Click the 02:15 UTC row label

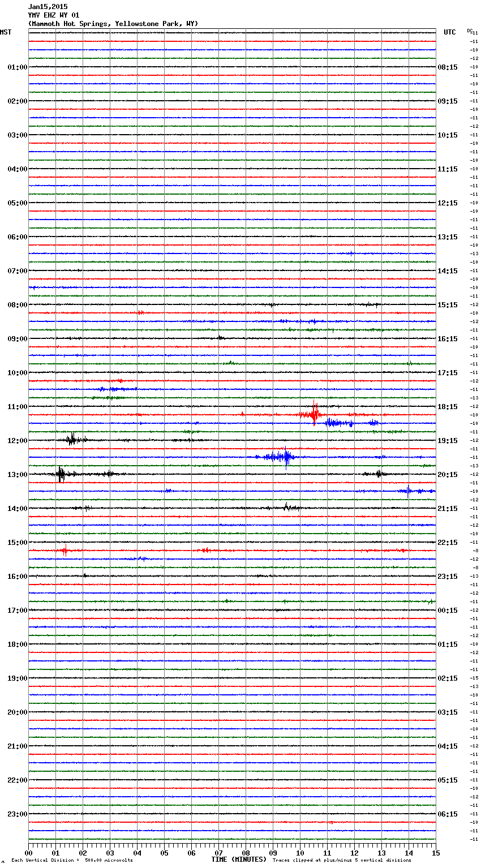tap(448, 678)
